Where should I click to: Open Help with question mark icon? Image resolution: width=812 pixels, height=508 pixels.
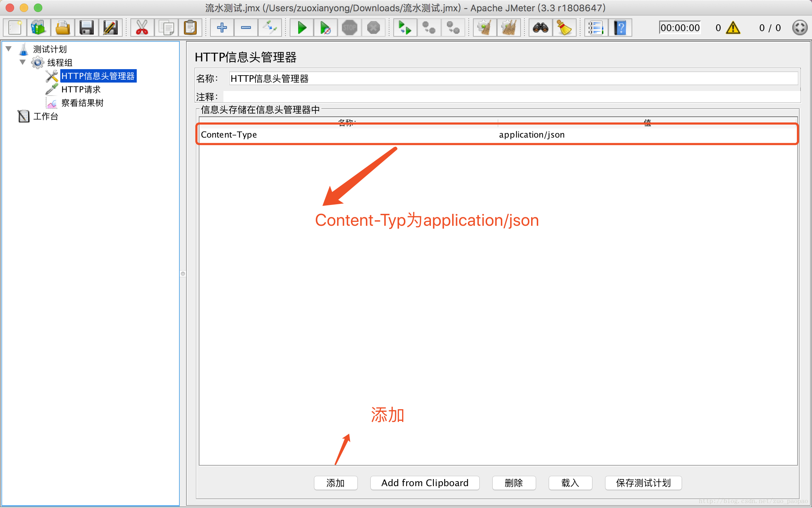click(x=620, y=28)
